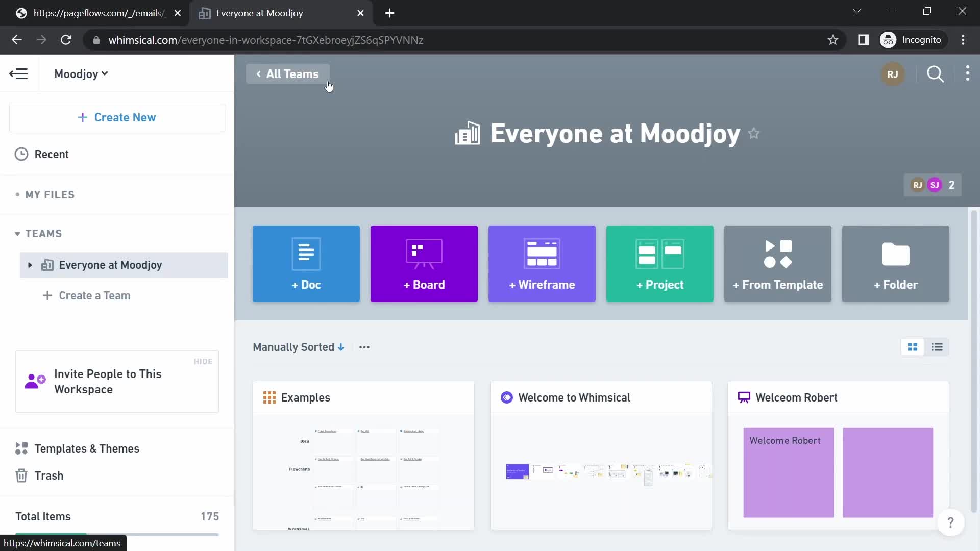Open the Examples folder card title

click(305, 398)
